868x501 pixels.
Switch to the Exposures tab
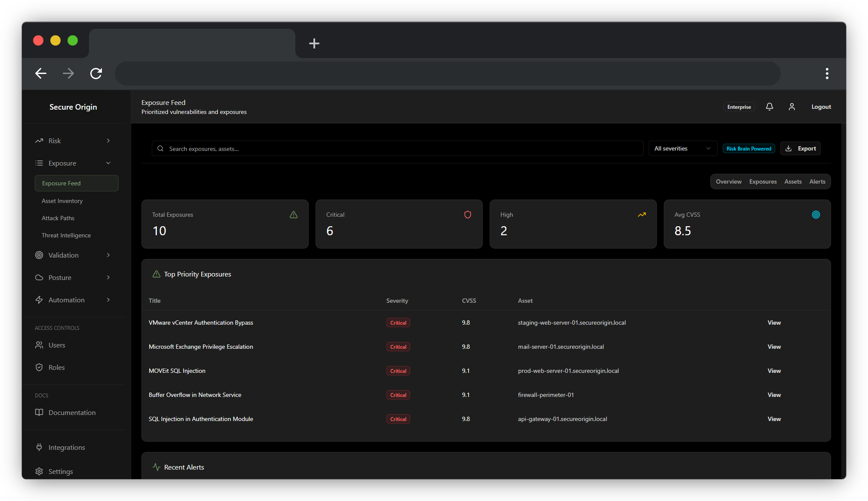click(763, 181)
